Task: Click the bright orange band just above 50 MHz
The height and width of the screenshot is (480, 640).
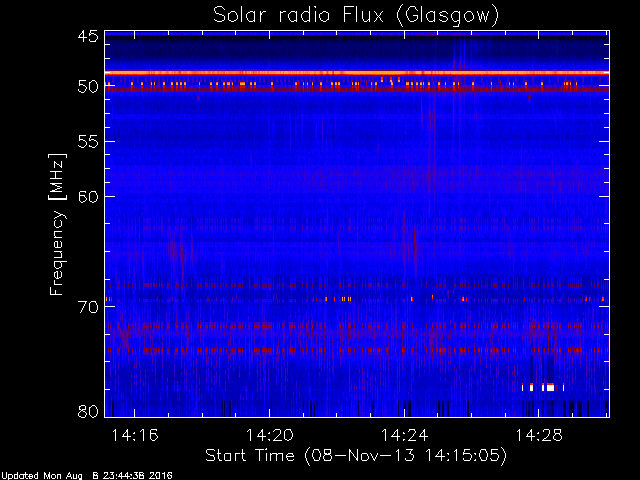Action: pyautogui.click(x=357, y=73)
